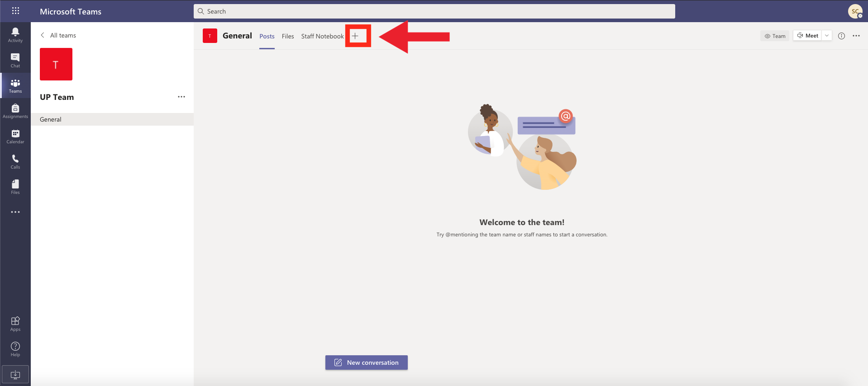Click in the Search box

pos(434,11)
